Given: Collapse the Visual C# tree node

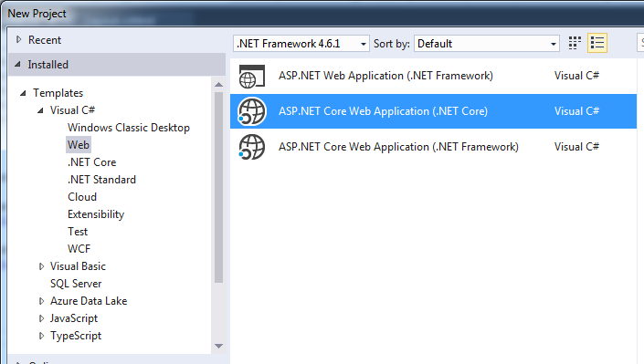Looking at the screenshot, I should (40, 110).
